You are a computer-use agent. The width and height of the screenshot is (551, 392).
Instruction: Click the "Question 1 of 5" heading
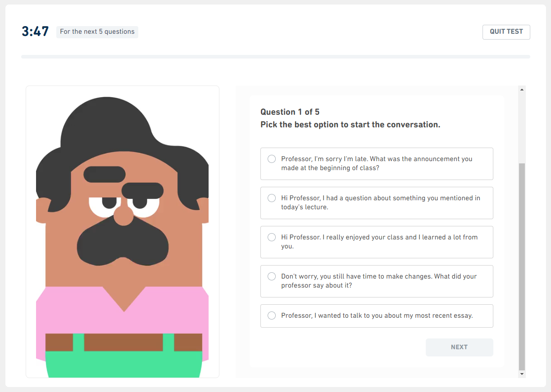(290, 112)
